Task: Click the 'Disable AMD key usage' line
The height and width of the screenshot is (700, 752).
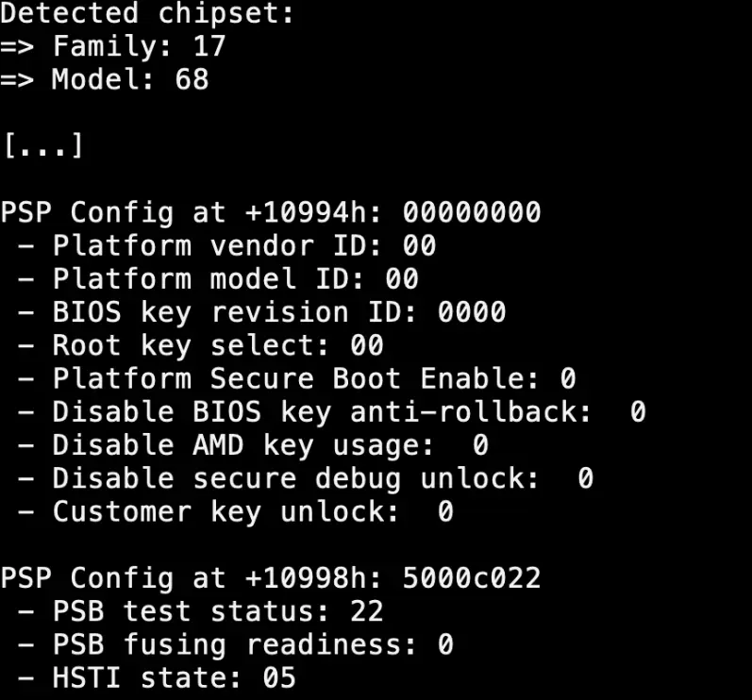Action: click(253, 445)
